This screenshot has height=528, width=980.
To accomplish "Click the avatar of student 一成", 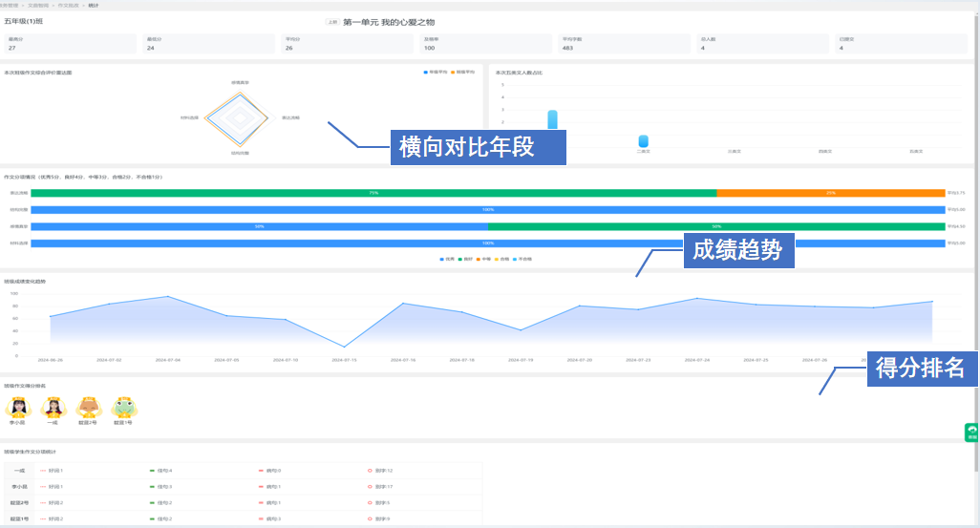I will 53,408.
